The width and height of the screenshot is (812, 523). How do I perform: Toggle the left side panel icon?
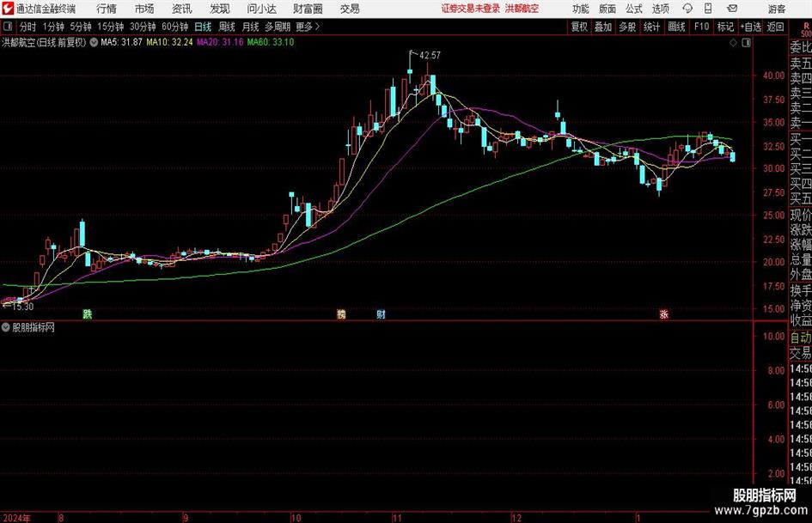click(7, 27)
